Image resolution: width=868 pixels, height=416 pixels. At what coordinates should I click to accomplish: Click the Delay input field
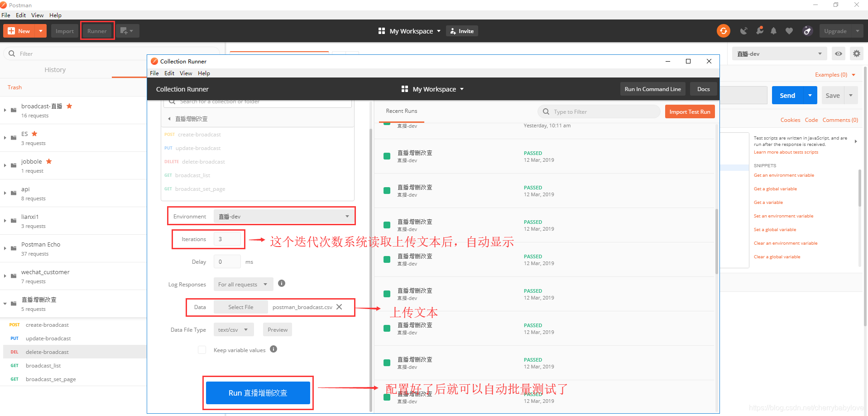pos(227,261)
